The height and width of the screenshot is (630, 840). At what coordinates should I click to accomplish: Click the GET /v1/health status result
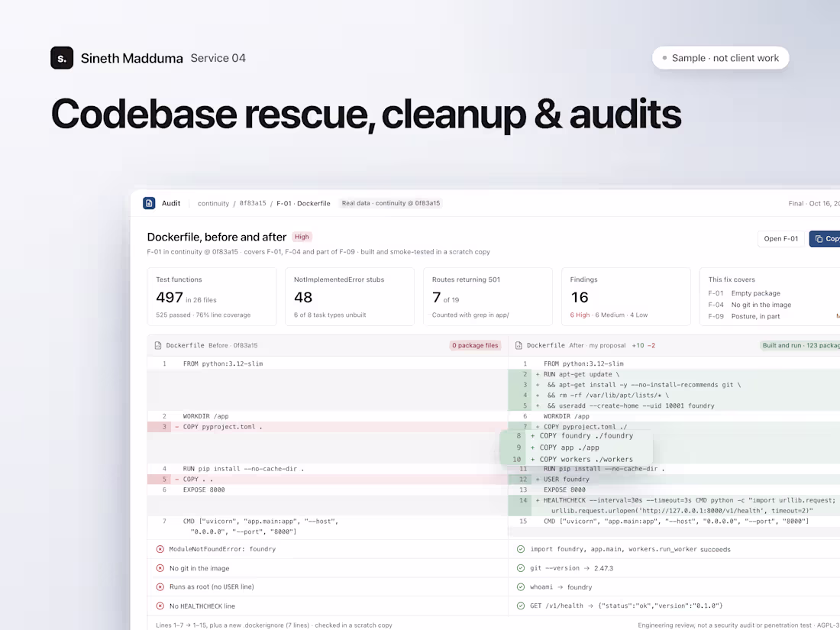coord(626,606)
